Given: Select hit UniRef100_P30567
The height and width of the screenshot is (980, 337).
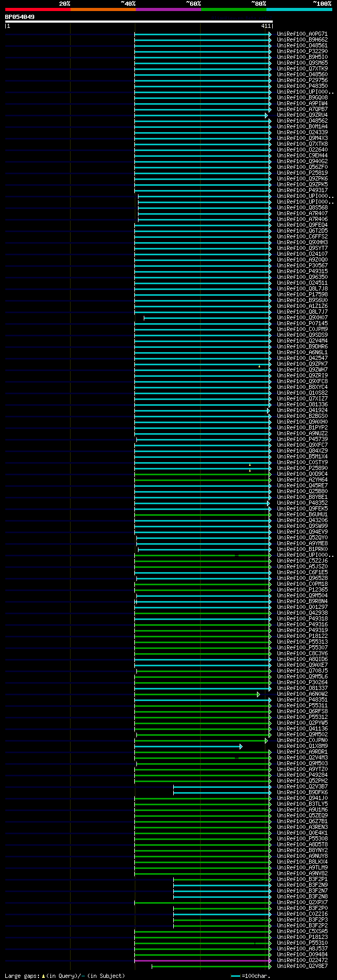Looking at the screenshot, I should [302, 266].
